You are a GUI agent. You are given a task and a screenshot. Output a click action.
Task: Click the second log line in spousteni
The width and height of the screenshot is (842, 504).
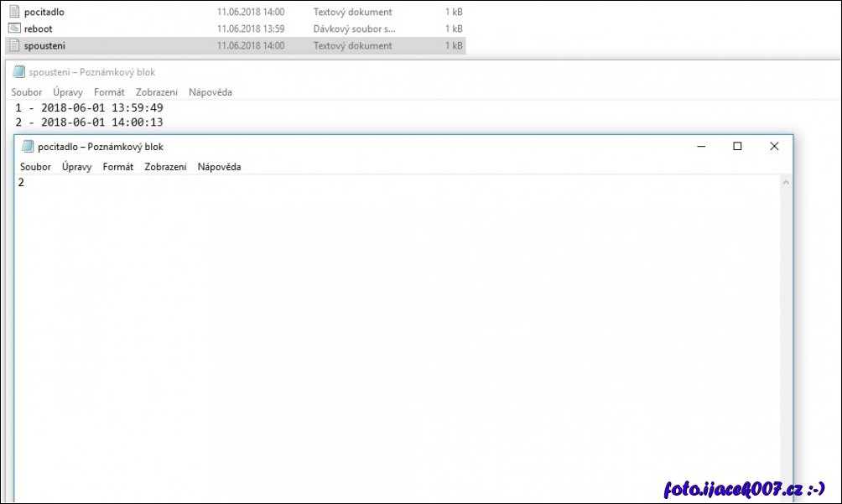pos(89,122)
